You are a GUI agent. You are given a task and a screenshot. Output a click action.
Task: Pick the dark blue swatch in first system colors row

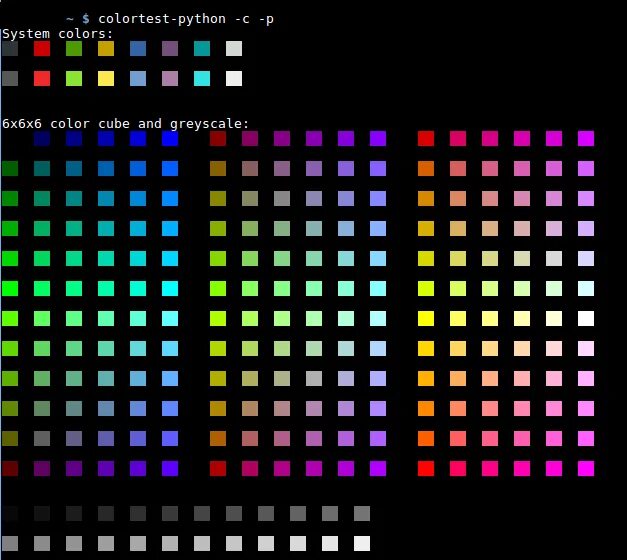[138, 49]
